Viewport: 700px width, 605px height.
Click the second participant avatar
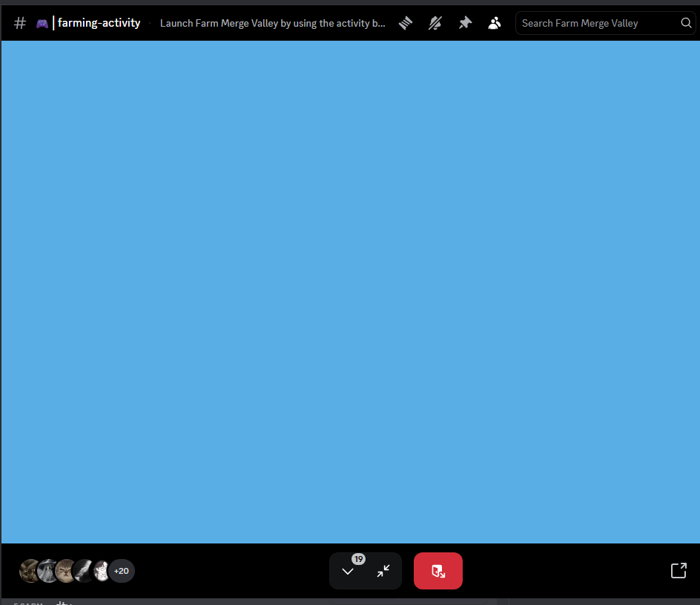click(47, 571)
